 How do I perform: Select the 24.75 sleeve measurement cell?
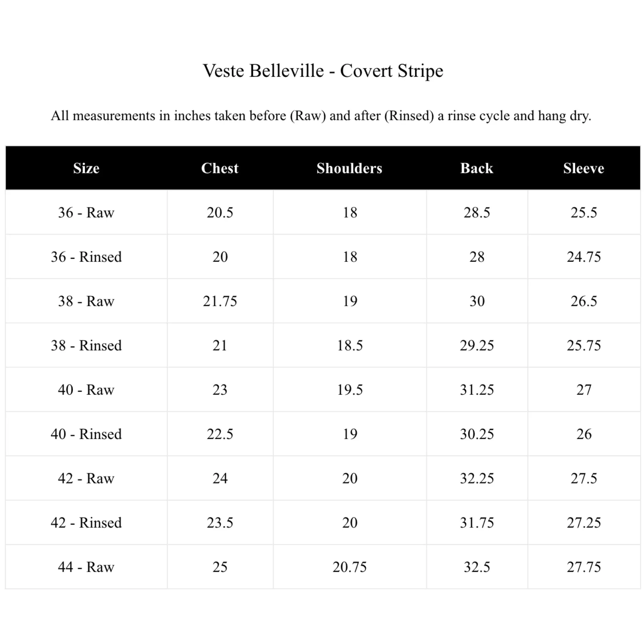(x=584, y=257)
